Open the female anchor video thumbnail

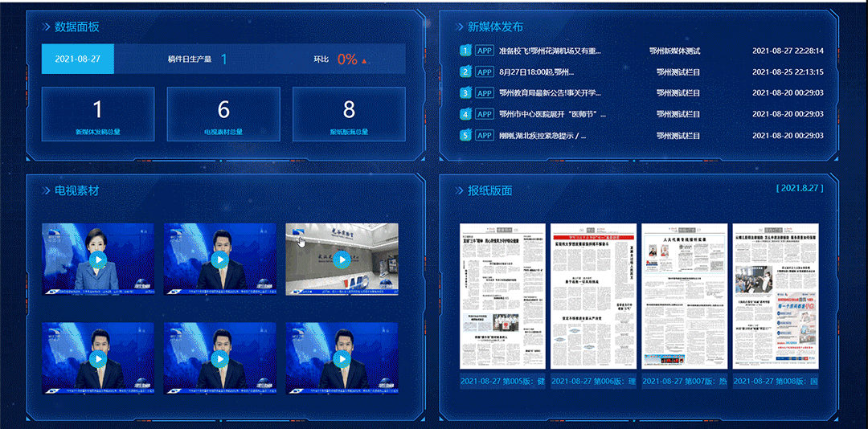click(98, 259)
